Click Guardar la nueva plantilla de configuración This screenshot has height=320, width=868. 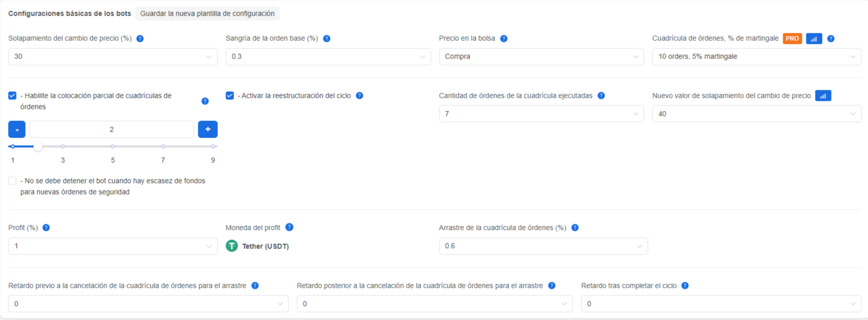click(x=207, y=14)
